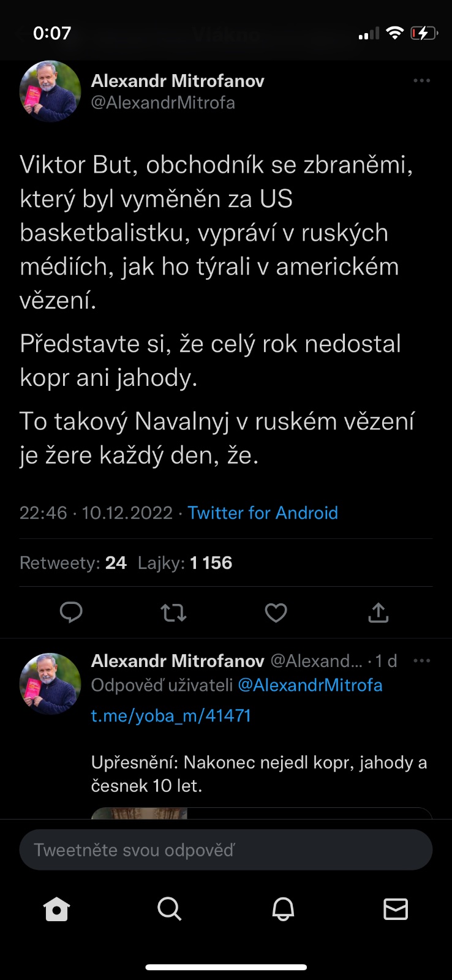This screenshot has width=452, height=980.
Task: Open the Search tab magnifier
Action: click(x=170, y=909)
